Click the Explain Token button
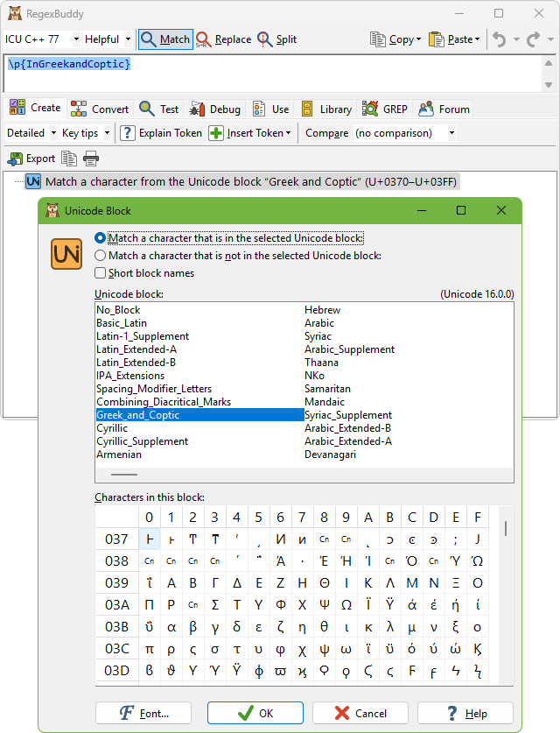 tap(161, 133)
